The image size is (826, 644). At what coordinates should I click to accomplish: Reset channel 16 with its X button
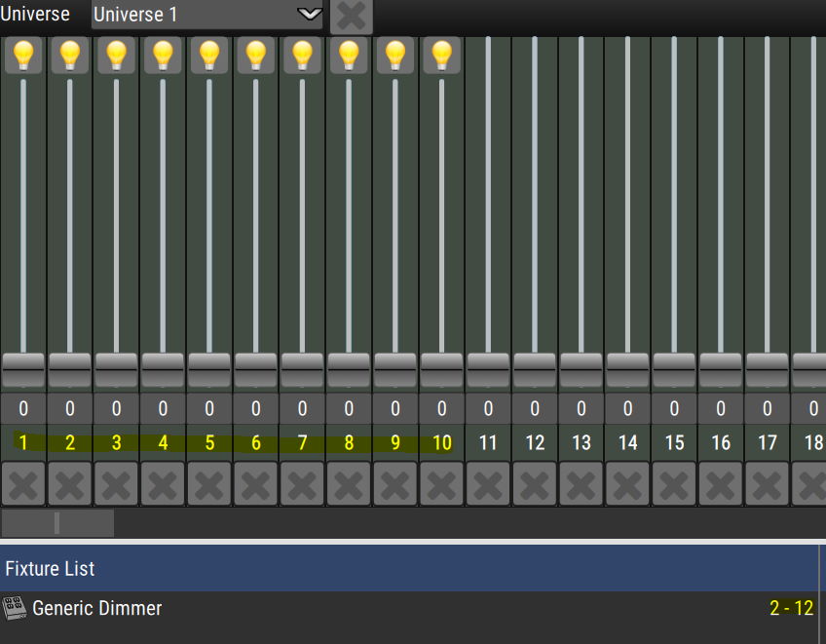(721, 484)
